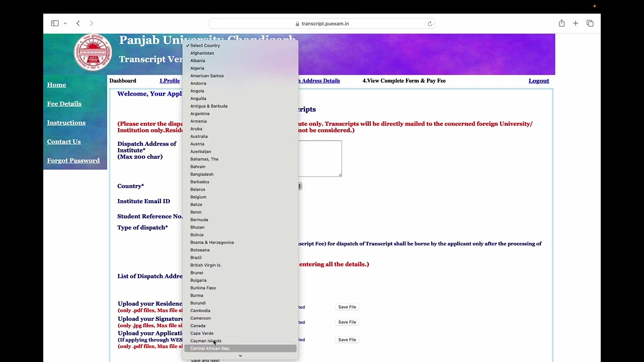Choose Canada as country

coord(240,326)
